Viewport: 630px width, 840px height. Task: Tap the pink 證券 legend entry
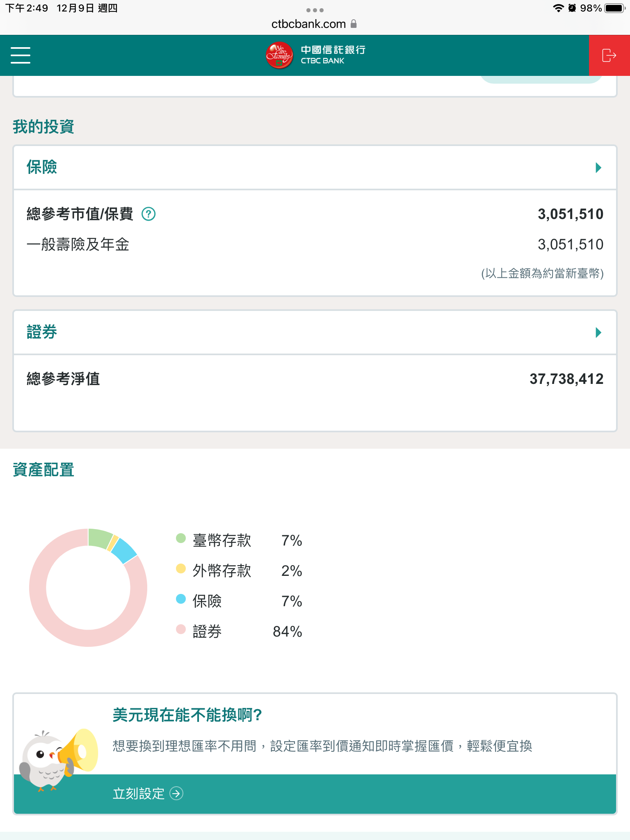click(x=207, y=631)
